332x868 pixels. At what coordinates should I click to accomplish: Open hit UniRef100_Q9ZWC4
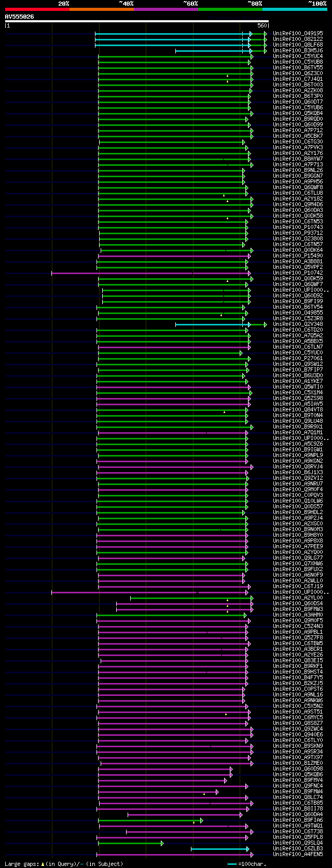tap(298, 729)
